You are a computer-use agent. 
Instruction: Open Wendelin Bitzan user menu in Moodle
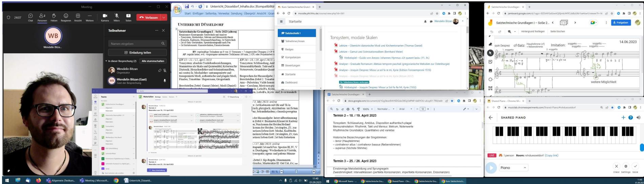(x=449, y=21)
